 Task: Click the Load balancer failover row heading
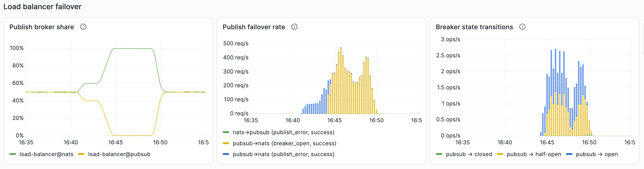click(x=42, y=6)
